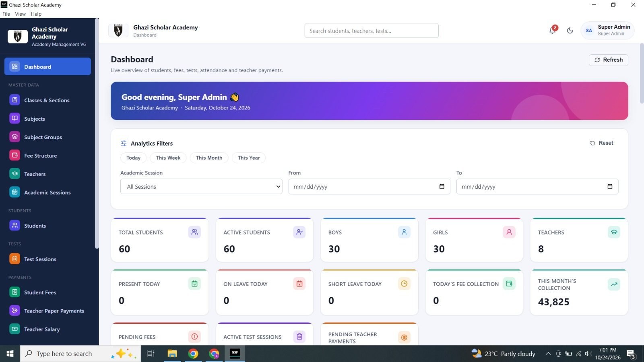Image resolution: width=644 pixels, height=362 pixels.
Task: Click the Short Leave Today clock icon
Action: [x=404, y=284]
